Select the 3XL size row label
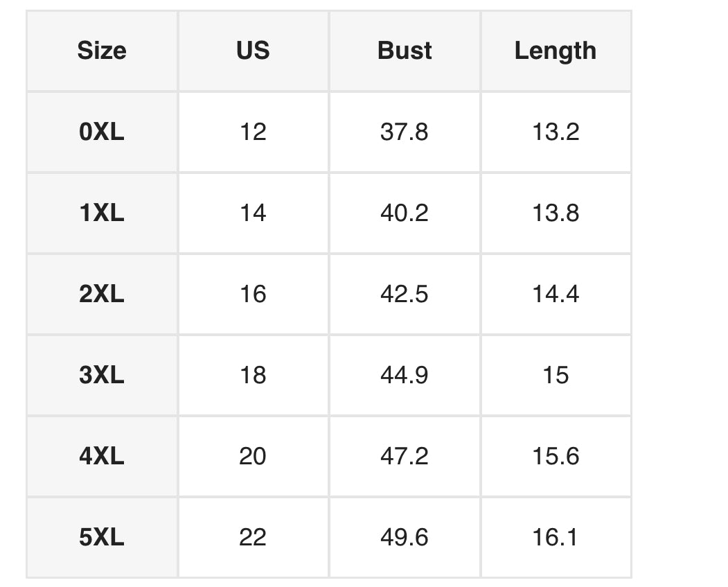Screen dimensions: 728x587 (102, 375)
